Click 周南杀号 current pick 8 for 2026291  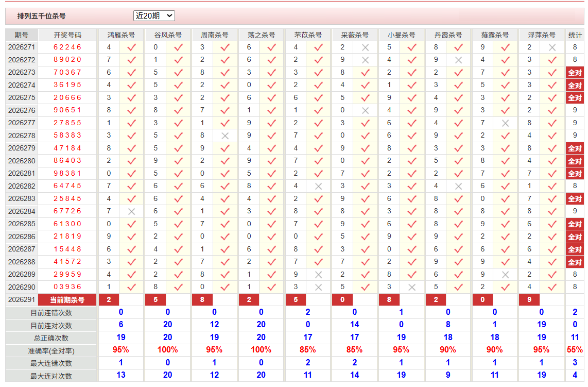tap(202, 299)
